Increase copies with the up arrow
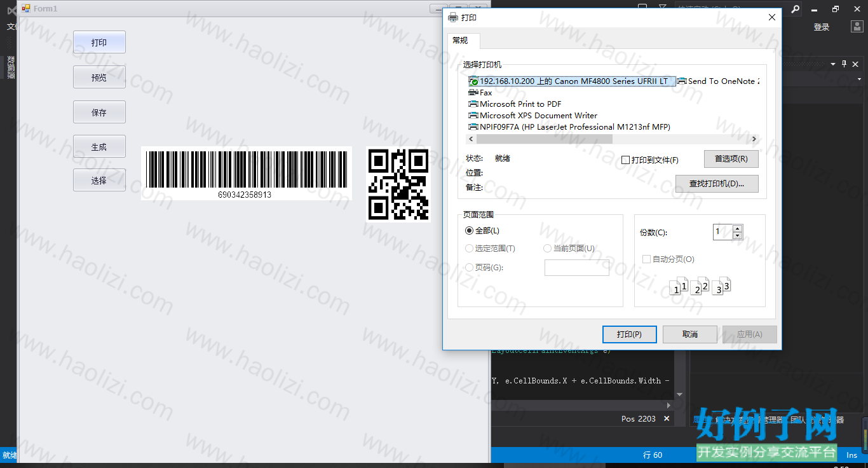 click(x=738, y=228)
